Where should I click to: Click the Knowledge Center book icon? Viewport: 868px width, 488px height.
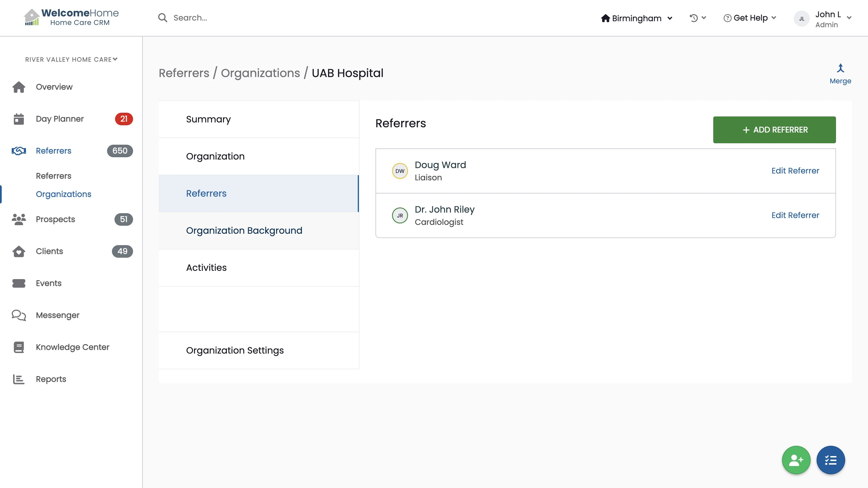pos(19,347)
